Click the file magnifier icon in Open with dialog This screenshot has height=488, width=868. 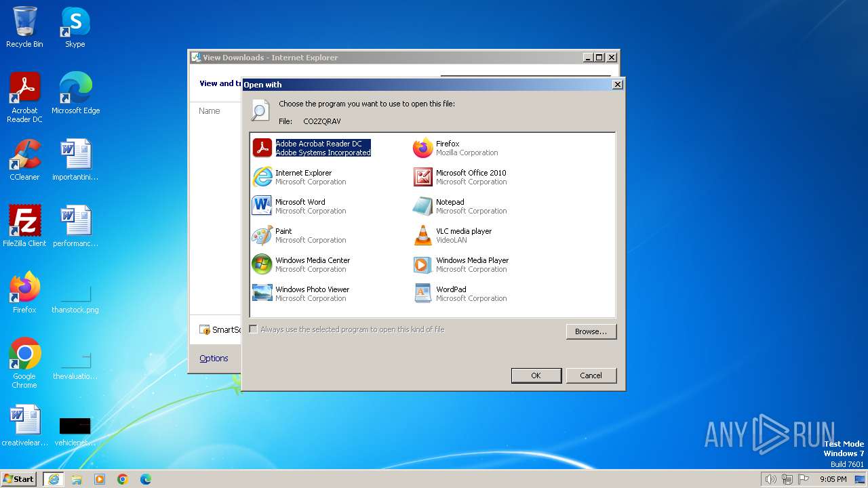[260, 110]
